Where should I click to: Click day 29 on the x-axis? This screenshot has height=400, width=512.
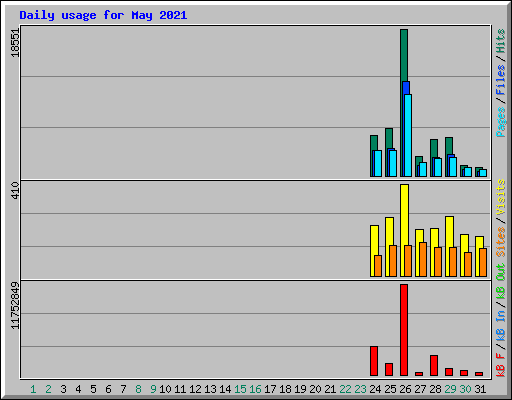450,389
